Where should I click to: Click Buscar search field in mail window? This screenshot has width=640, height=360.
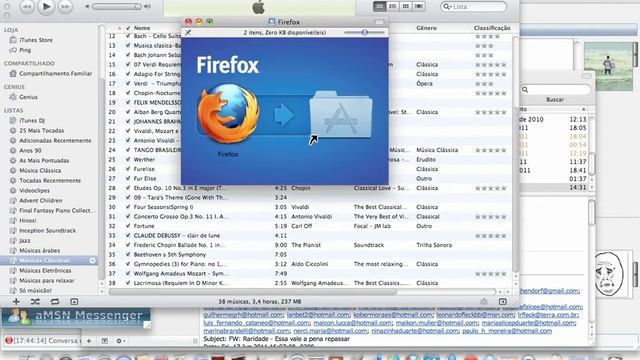(x=556, y=89)
